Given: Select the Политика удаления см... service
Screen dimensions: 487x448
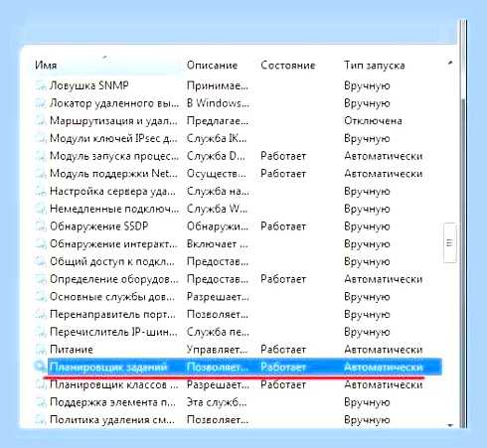Looking at the screenshot, I should pyautogui.click(x=112, y=420).
